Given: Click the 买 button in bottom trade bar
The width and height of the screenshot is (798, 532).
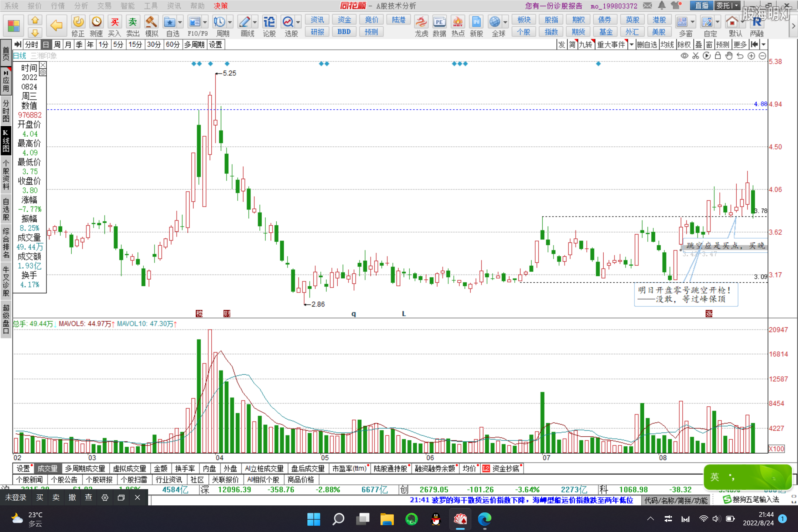Looking at the screenshot, I should (40, 497).
